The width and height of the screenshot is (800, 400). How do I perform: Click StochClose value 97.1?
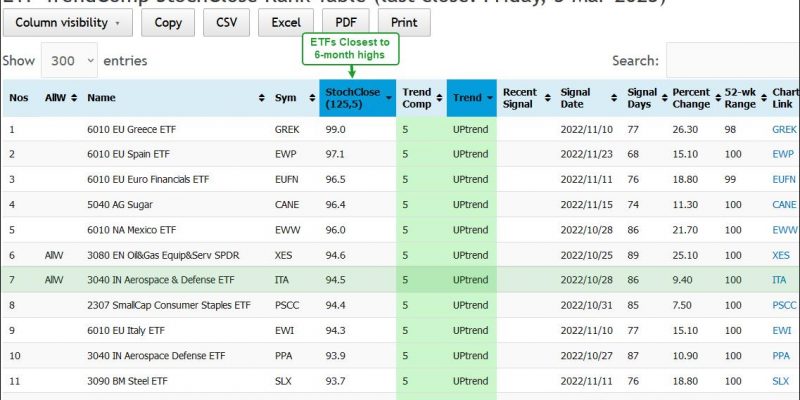(336, 154)
